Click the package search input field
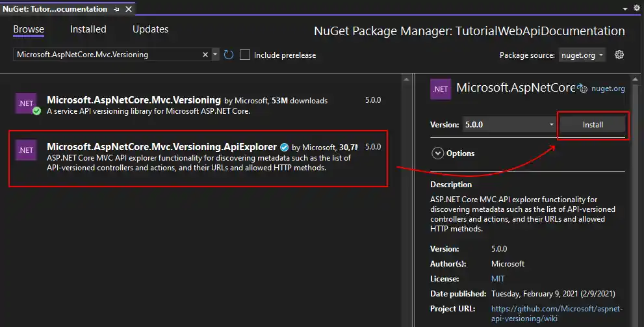 coord(108,55)
